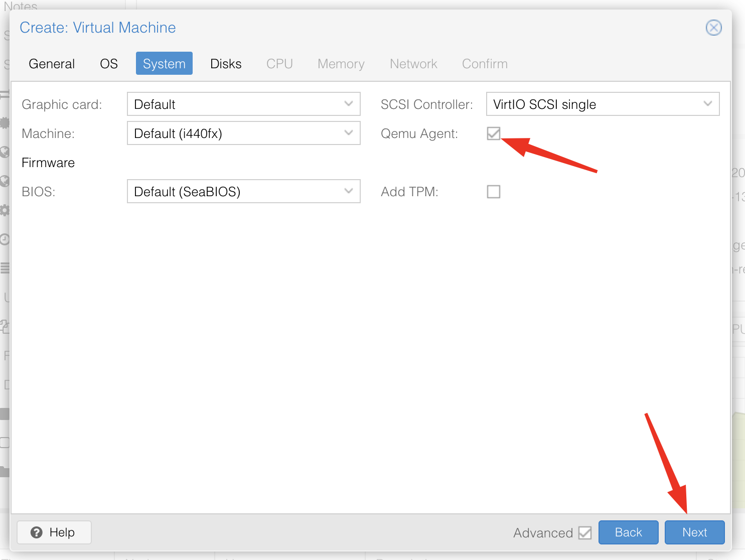This screenshot has height=560, width=745.
Task: Go to the OS tab
Action: point(109,64)
